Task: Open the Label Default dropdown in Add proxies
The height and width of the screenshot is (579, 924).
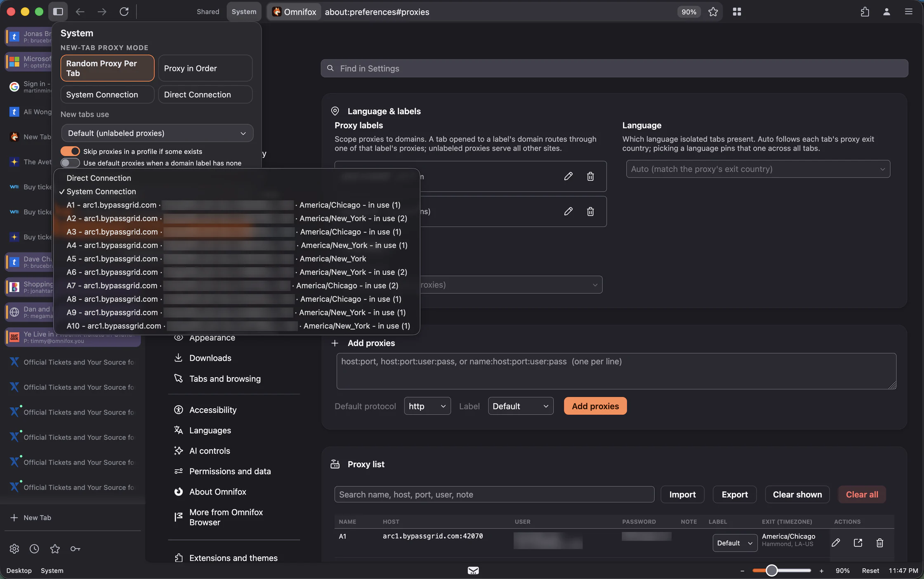Action: pos(521,406)
